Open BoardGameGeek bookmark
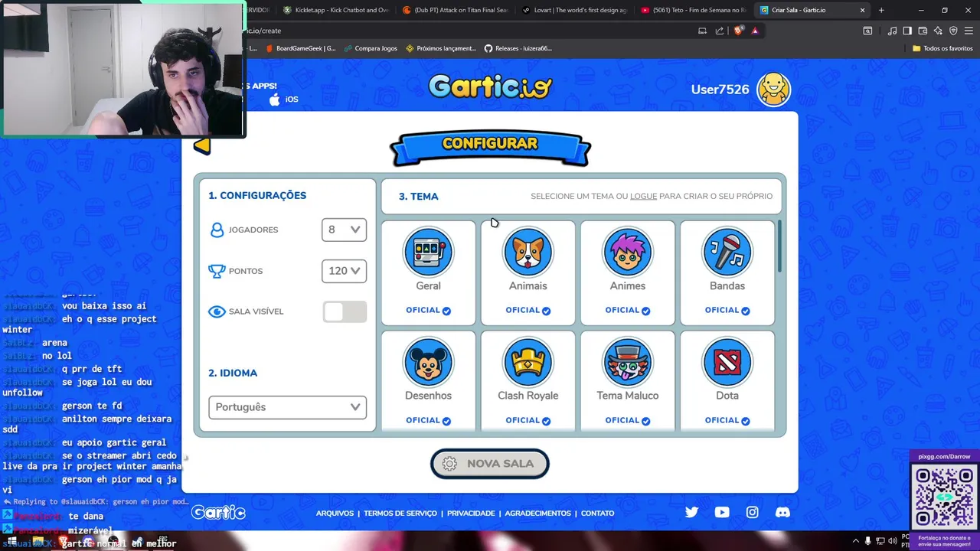Screen dimensions: 980x551 (x=300, y=48)
